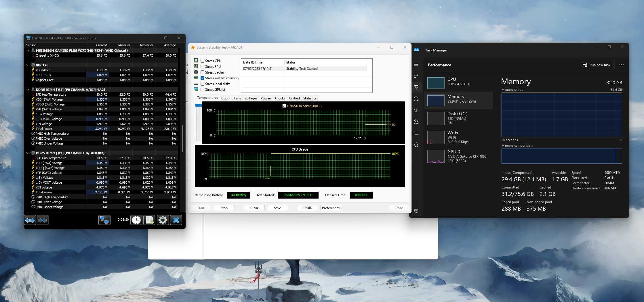Screen dimensions: 644x302
Task: Enable Stress GPU(s) checkbox
Action: click(x=203, y=90)
